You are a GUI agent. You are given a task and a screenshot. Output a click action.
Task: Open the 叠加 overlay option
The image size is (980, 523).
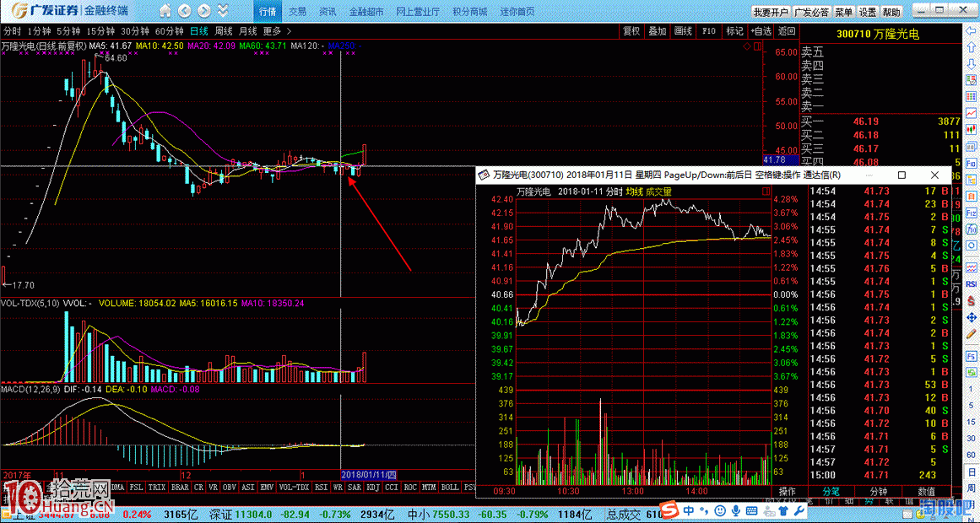(658, 30)
